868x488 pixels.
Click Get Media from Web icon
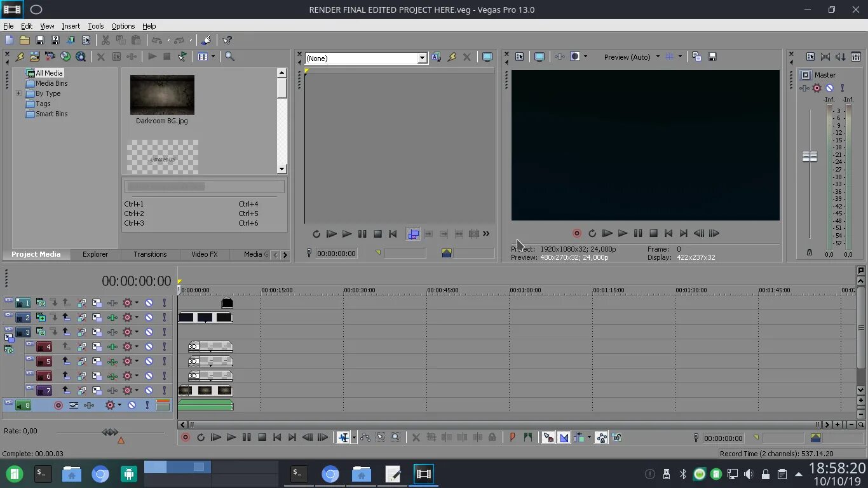pos(81,57)
